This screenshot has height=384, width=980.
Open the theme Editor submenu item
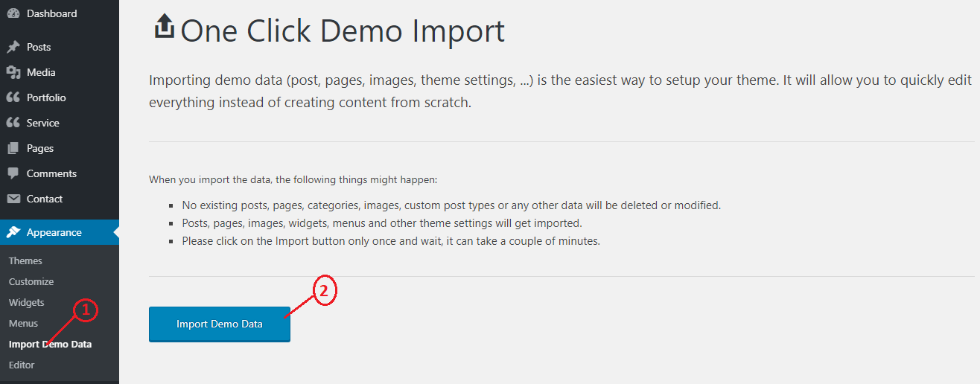tap(22, 365)
